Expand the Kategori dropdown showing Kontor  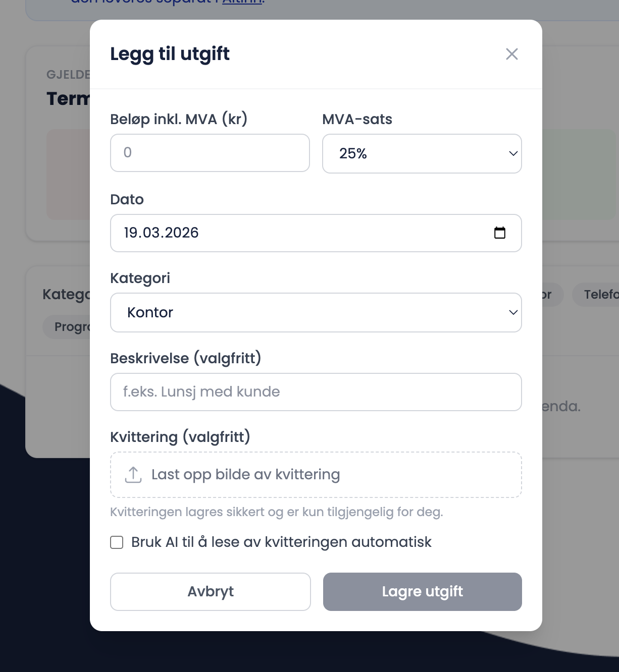[x=316, y=312]
